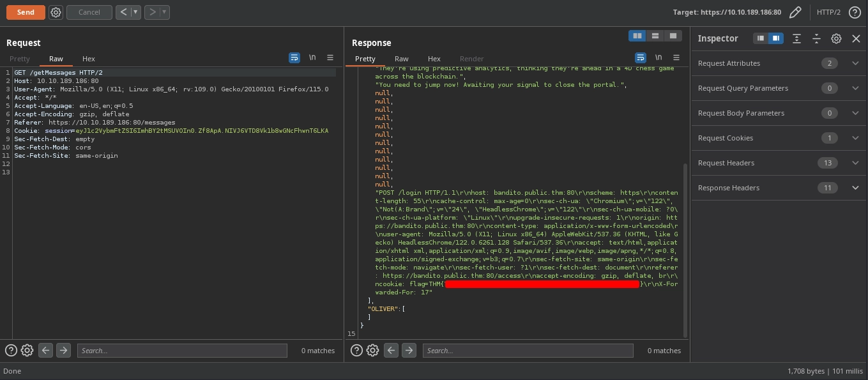Close the Inspector panel
Image resolution: width=868 pixels, height=380 pixels.
tap(857, 38)
